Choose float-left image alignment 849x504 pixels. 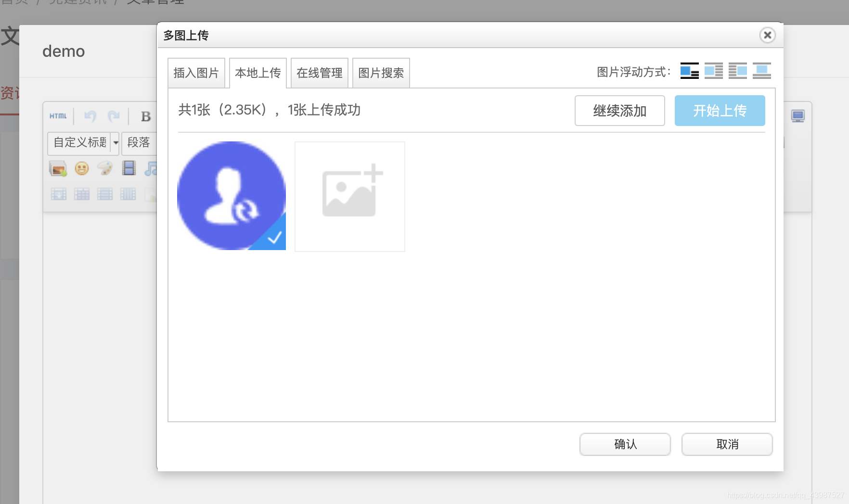point(713,71)
